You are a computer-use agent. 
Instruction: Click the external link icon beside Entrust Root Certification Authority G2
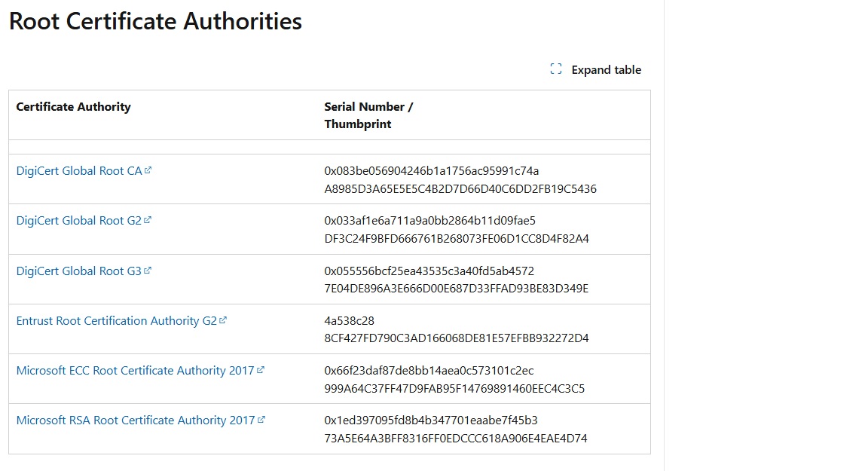pyautogui.click(x=224, y=320)
